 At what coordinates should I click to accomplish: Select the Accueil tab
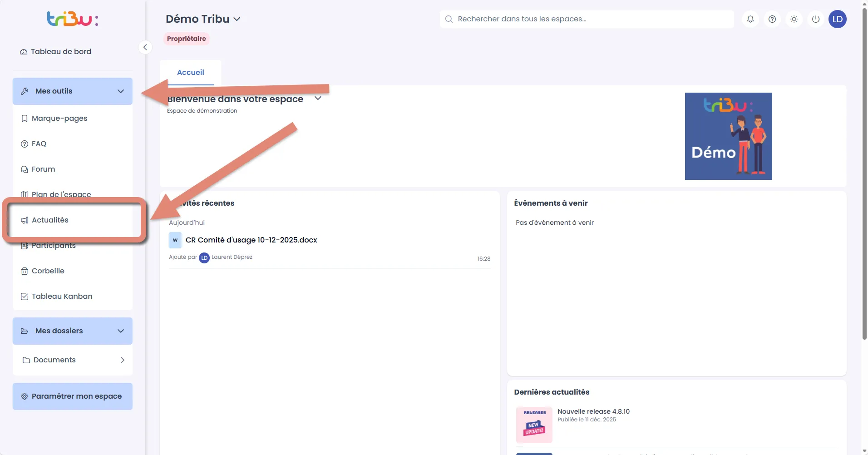pos(190,73)
